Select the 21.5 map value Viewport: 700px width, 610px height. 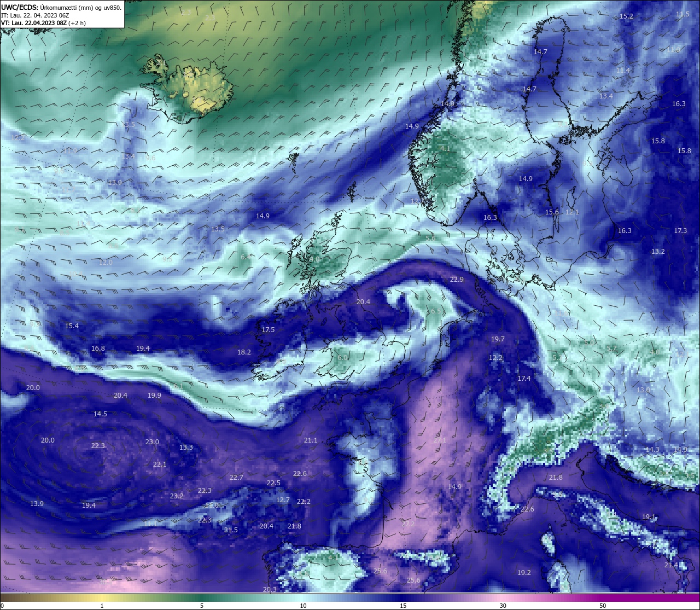click(231, 530)
